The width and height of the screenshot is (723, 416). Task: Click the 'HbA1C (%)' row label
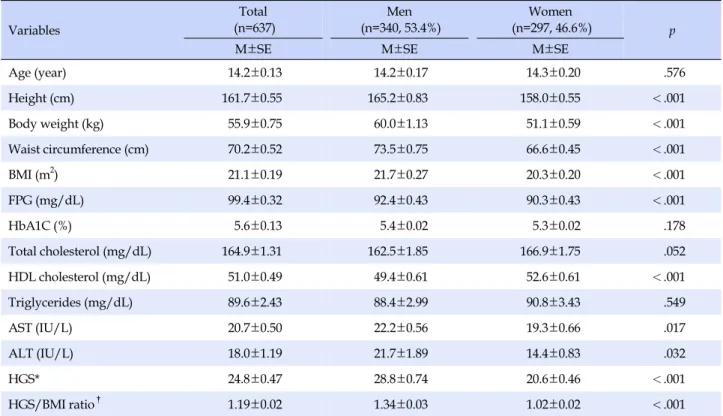coord(40,226)
